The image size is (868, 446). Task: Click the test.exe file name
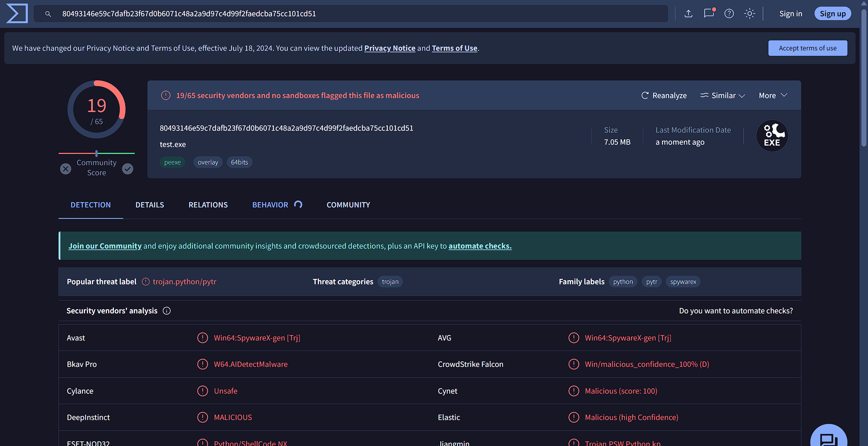pos(173,144)
